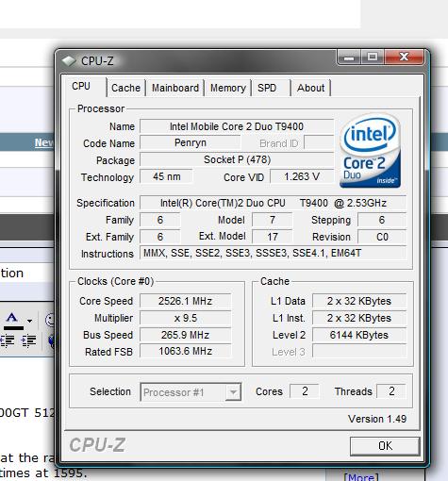The width and height of the screenshot is (448, 481).
Task: Click the Technology value 45 nm
Action: (166, 176)
